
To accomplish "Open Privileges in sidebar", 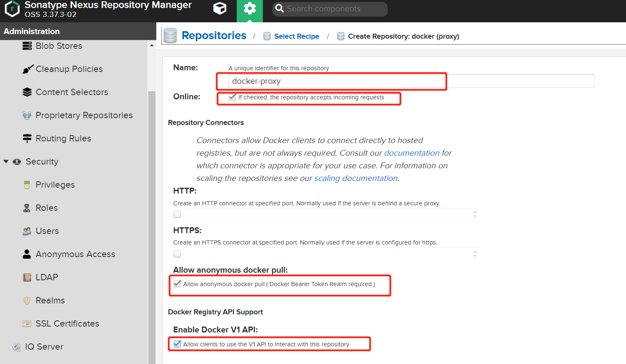I will click(55, 185).
